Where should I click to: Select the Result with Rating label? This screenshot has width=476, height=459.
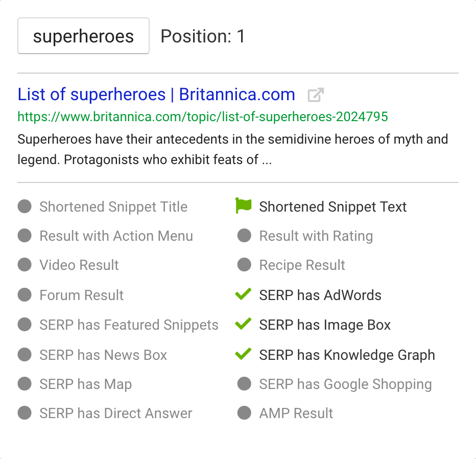316,236
